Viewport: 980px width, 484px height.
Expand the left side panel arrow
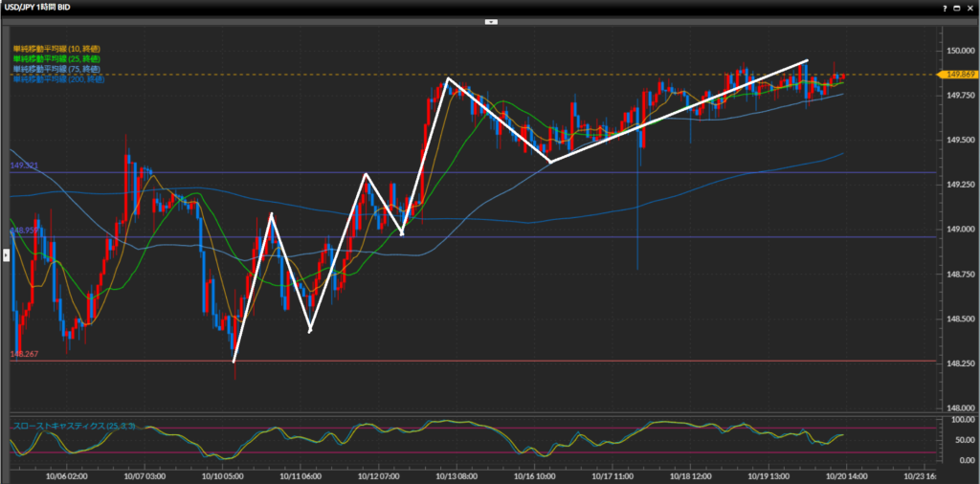pyautogui.click(x=6, y=254)
